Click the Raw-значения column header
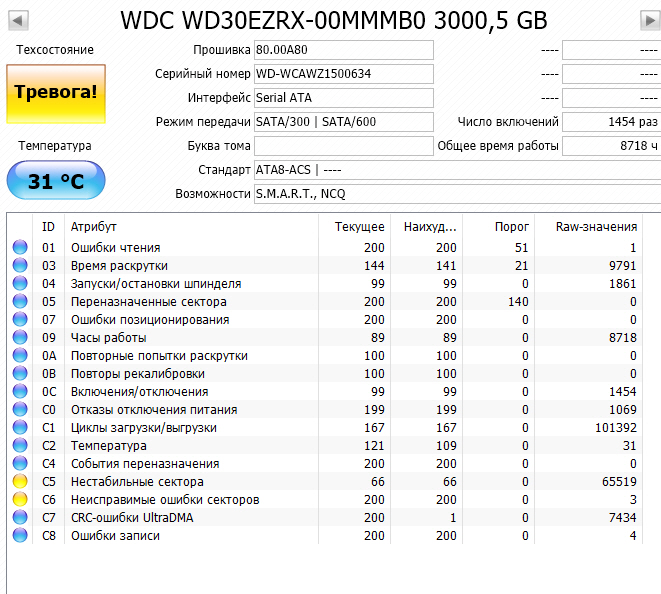 pos(596,227)
